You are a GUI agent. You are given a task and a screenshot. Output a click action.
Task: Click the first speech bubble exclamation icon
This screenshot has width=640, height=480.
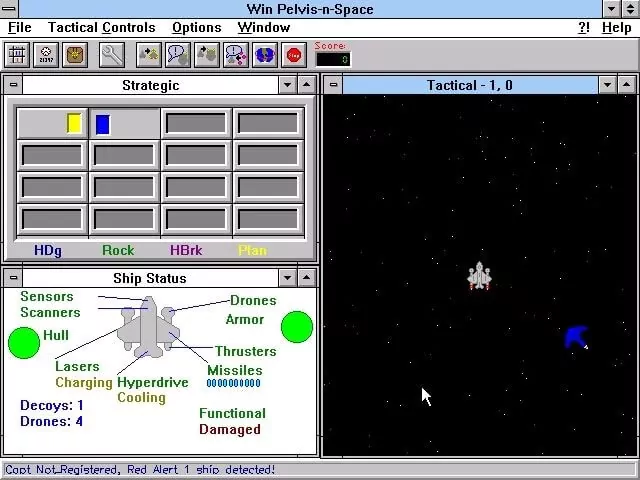(x=178, y=55)
